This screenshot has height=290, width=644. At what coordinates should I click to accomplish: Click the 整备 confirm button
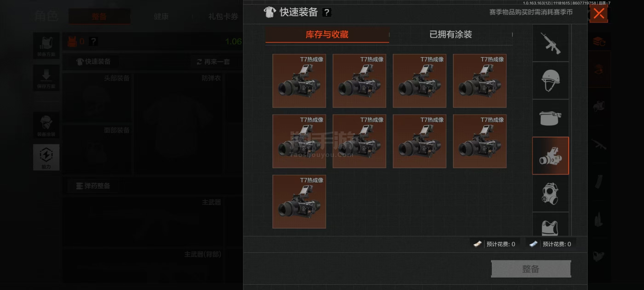(531, 269)
